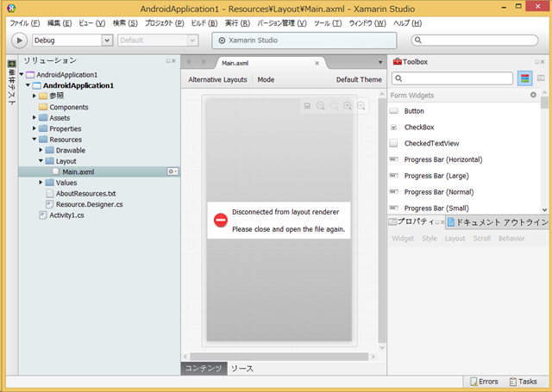Toggle Toolbox category view icon
Image resolution: width=552 pixels, height=392 pixels.
[524, 78]
